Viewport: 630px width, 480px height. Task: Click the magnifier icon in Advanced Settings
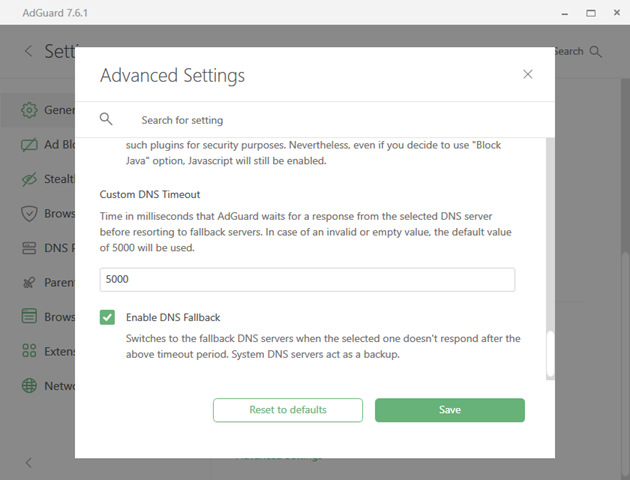click(107, 119)
